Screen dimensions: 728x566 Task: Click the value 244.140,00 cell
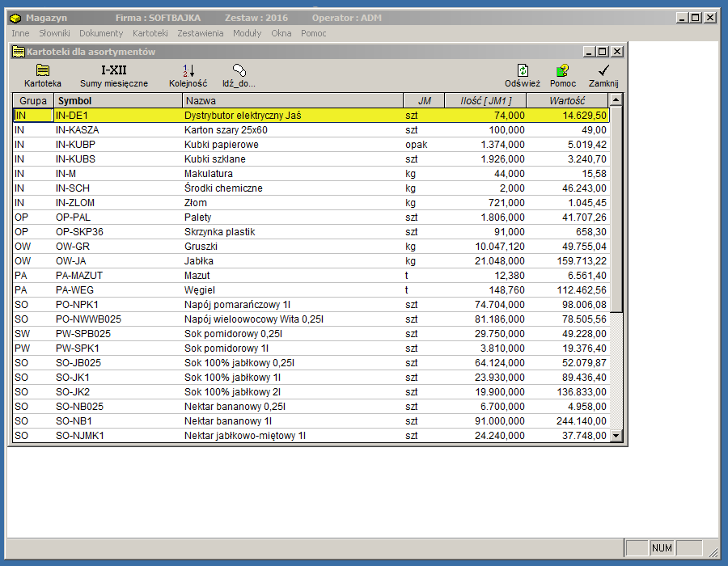582,421
